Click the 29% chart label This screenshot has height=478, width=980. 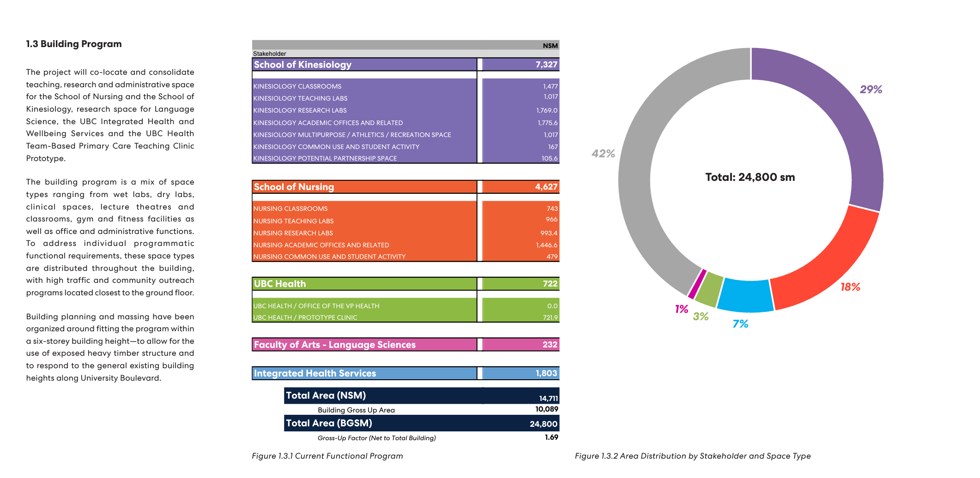871,90
